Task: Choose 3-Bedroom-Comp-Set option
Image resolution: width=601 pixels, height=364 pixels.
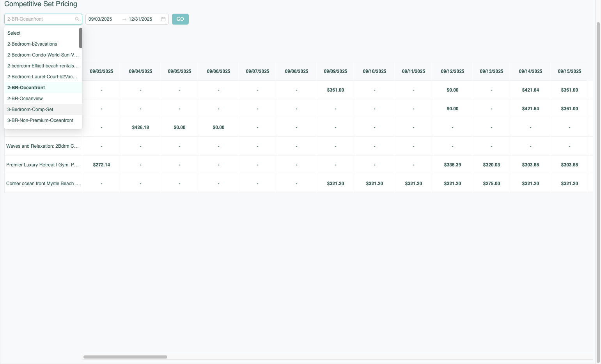Action: click(x=43, y=110)
